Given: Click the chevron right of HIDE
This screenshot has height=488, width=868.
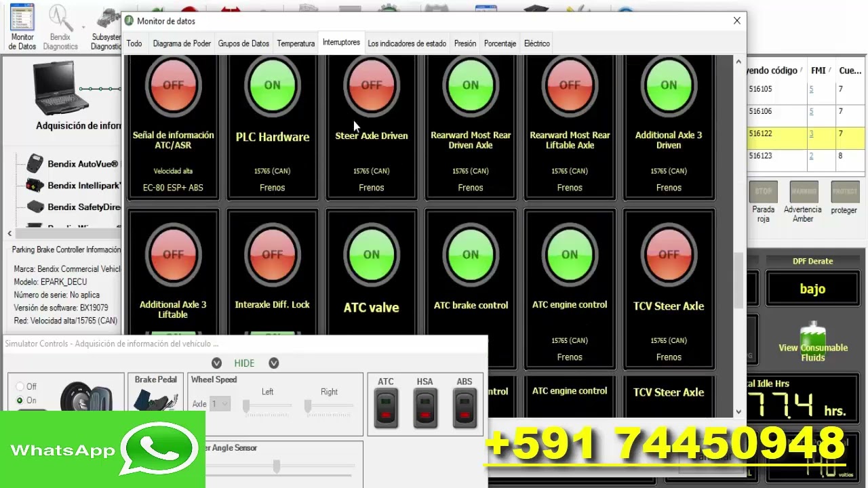Looking at the screenshot, I should 274,363.
